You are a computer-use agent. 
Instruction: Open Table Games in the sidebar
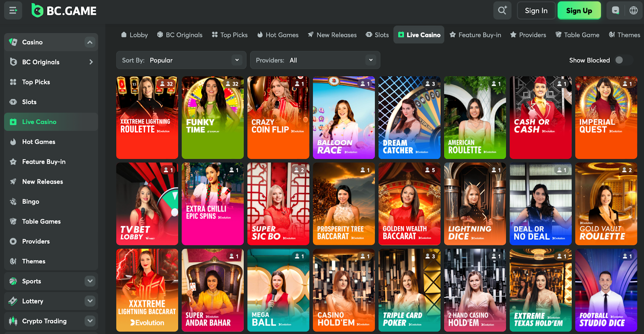coord(51,222)
